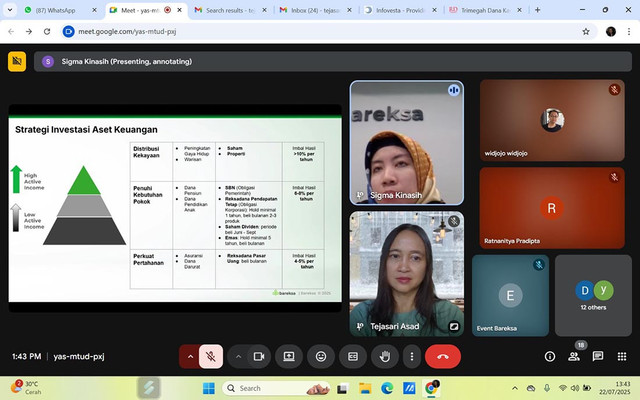The height and width of the screenshot is (400, 640).
Task: Select Tejasari Asad's video tile
Action: pos(407,274)
